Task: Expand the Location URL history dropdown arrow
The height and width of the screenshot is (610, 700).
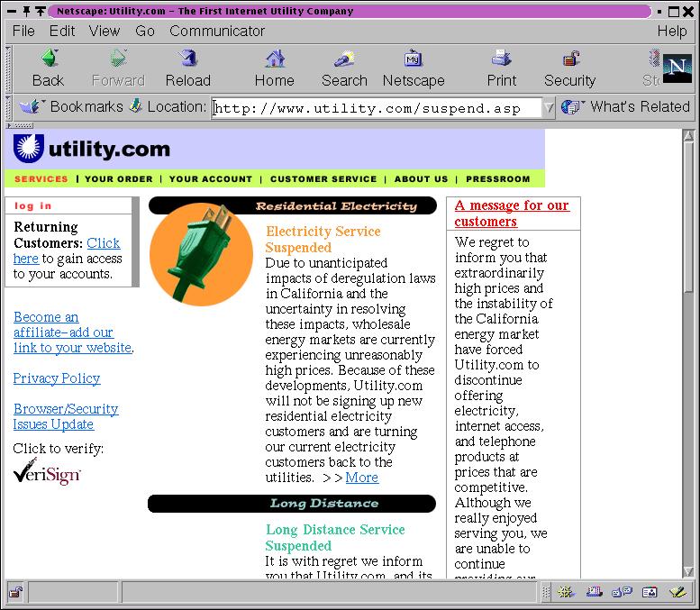Action: pos(549,107)
